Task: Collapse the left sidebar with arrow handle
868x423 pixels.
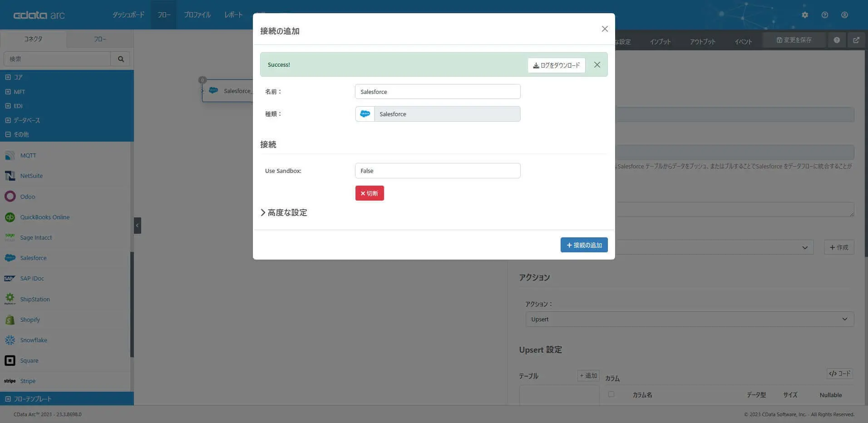Action: tap(138, 226)
